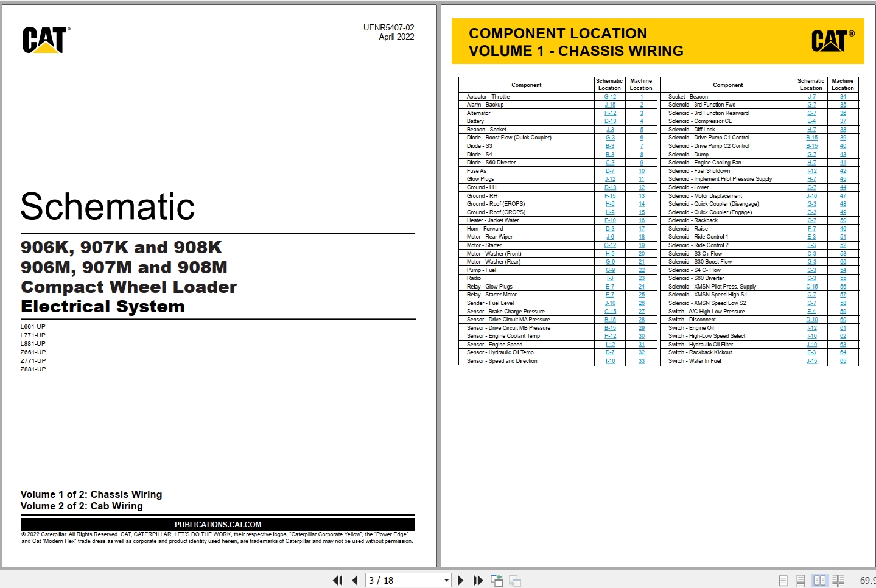Click E-3 link for Solenoid - Ride Control 1
The height and width of the screenshot is (588, 876).
point(812,237)
